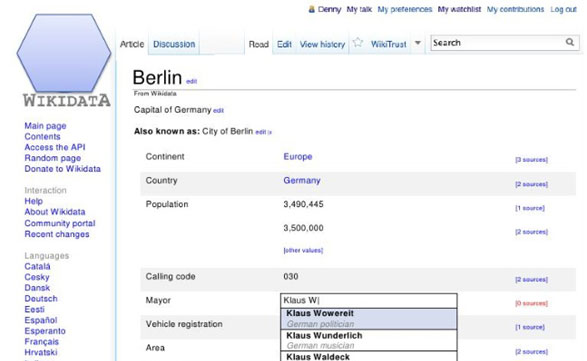Click edit link next to Berlin title
The width and height of the screenshot is (587, 361).
191,81
